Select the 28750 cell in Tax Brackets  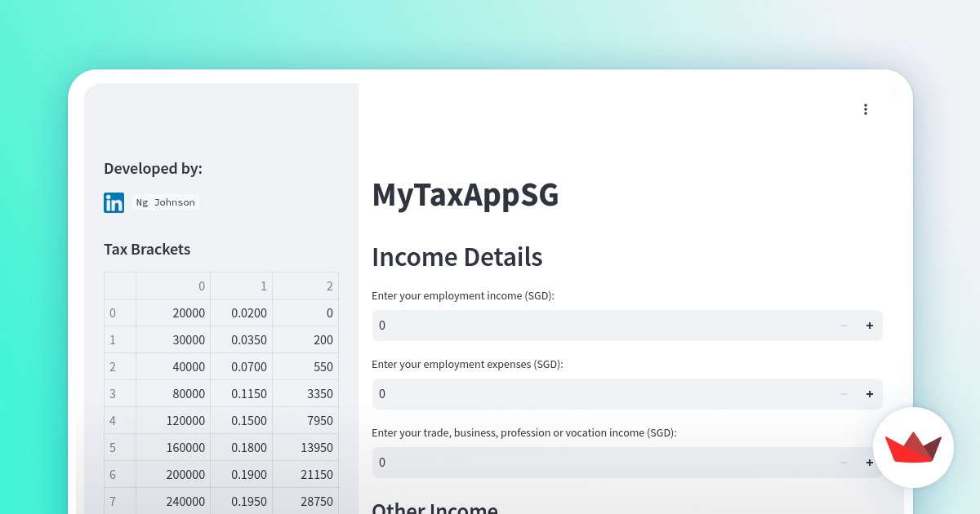click(305, 501)
